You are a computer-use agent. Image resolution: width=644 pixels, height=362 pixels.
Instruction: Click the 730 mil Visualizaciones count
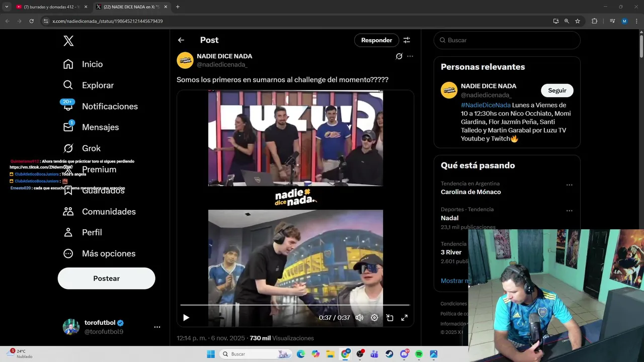click(x=282, y=338)
